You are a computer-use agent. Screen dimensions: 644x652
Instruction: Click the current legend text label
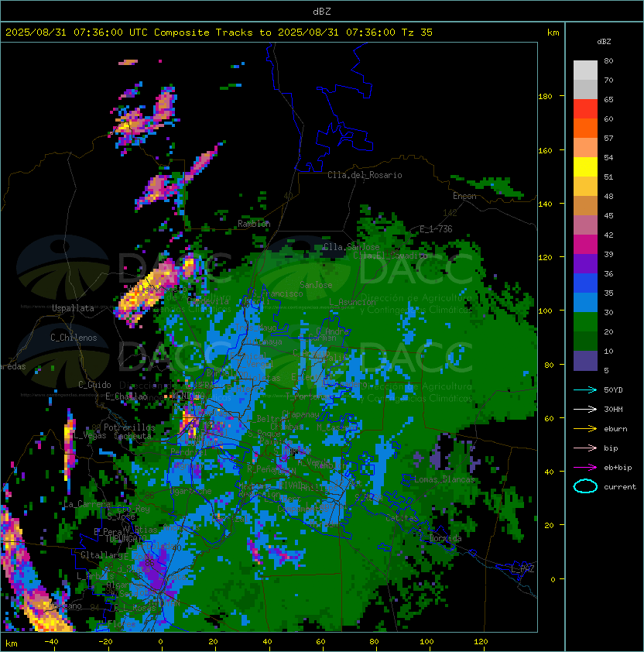pyautogui.click(x=620, y=487)
